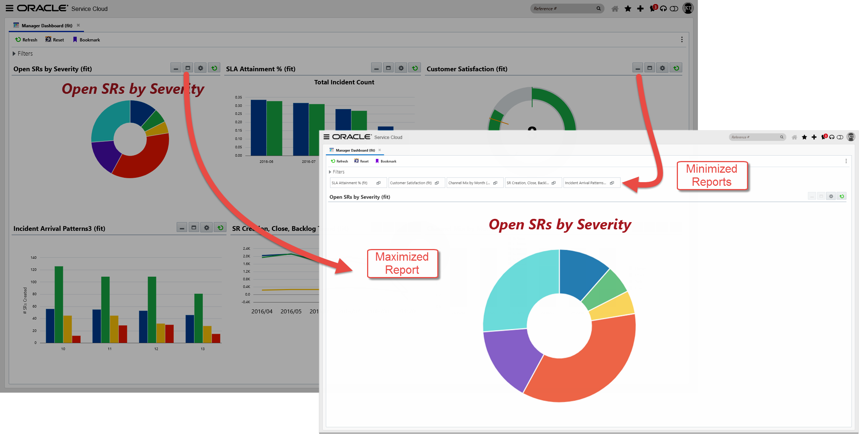Image resolution: width=868 pixels, height=437 pixels.
Task: Open settings for Open SRs by Severity report
Action: [x=200, y=68]
